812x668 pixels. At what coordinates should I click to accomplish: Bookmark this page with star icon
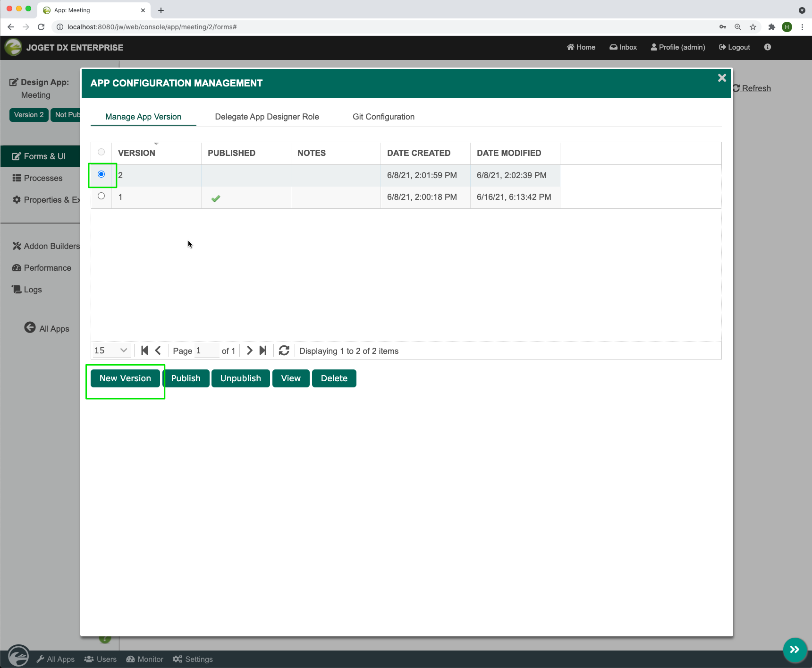pyautogui.click(x=753, y=27)
